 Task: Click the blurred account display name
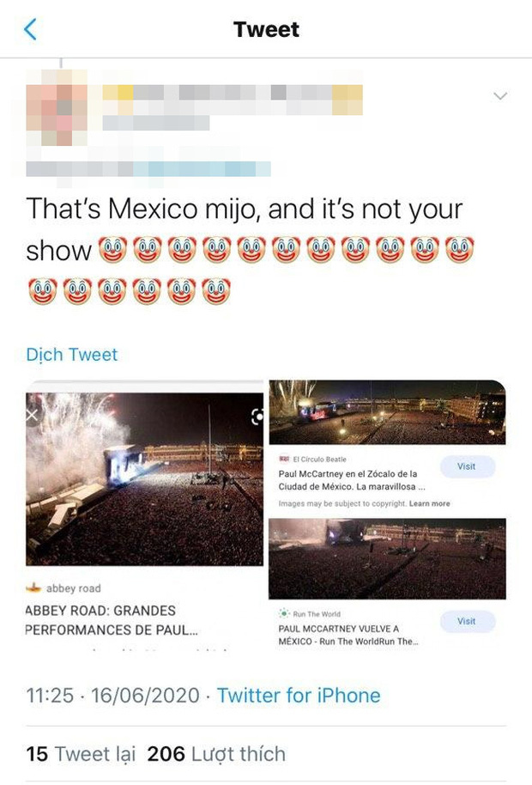[x=233, y=100]
